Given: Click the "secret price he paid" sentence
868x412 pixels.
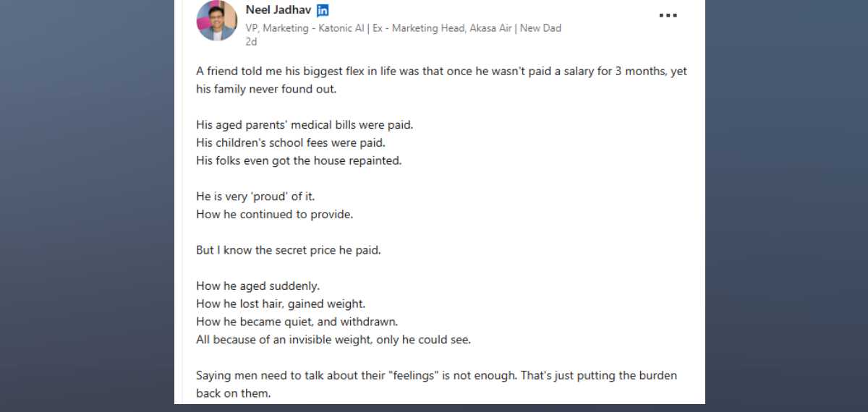Looking at the screenshot, I should point(288,250).
